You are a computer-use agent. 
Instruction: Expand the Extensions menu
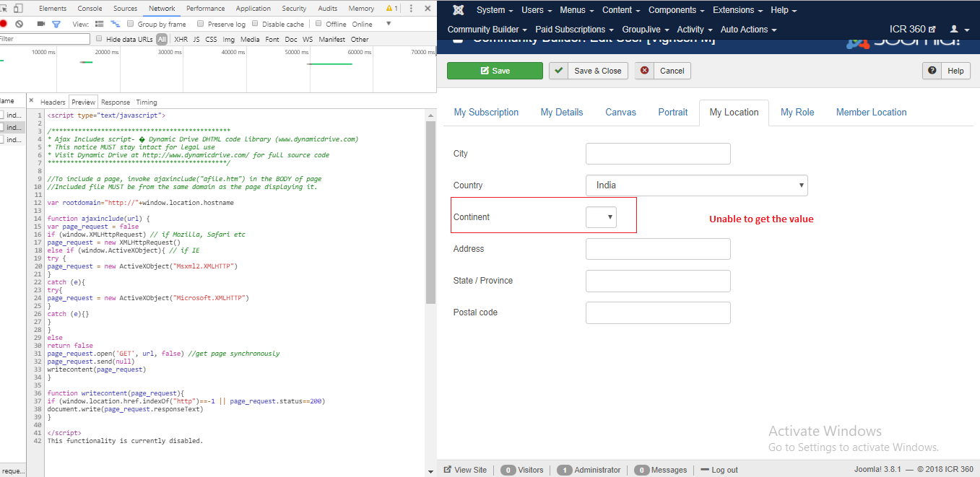[x=737, y=10]
